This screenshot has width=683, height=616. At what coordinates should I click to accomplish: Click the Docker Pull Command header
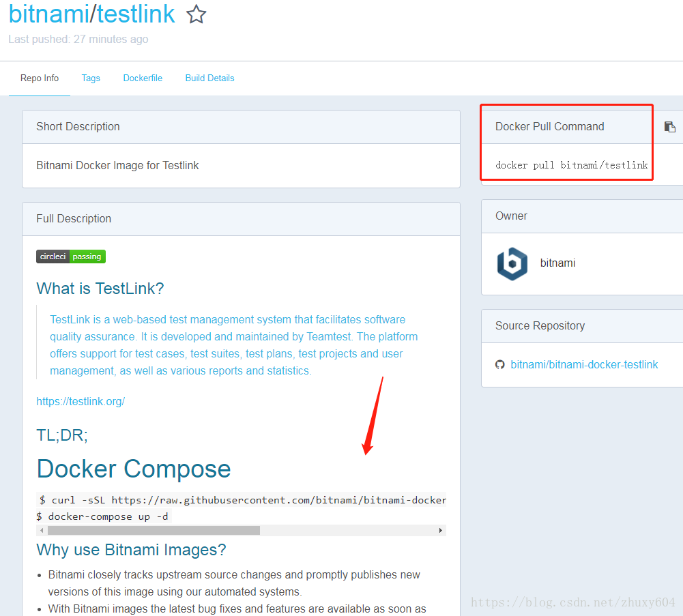[x=550, y=127]
